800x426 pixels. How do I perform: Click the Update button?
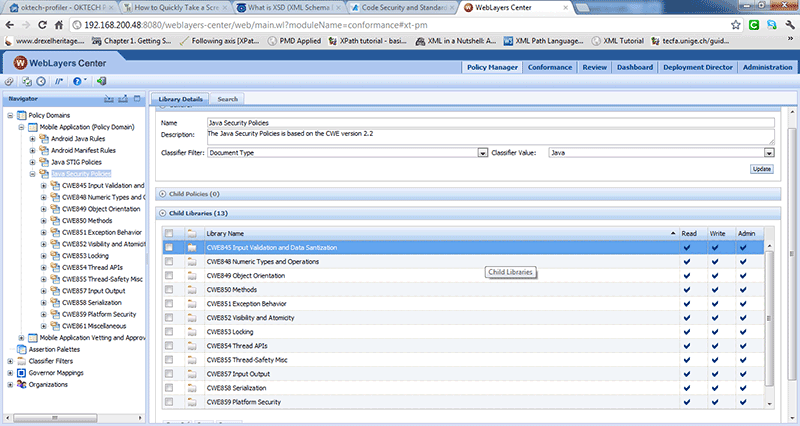[x=762, y=169]
